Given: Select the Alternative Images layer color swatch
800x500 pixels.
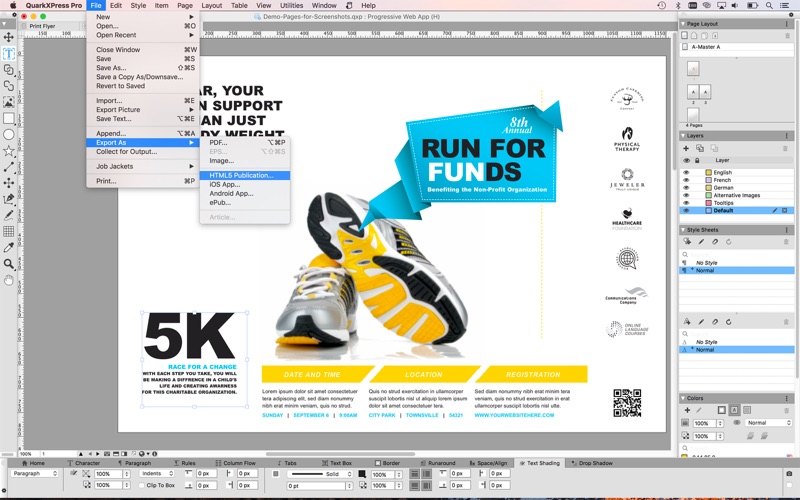Looking at the screenshot, I should 708,196.
